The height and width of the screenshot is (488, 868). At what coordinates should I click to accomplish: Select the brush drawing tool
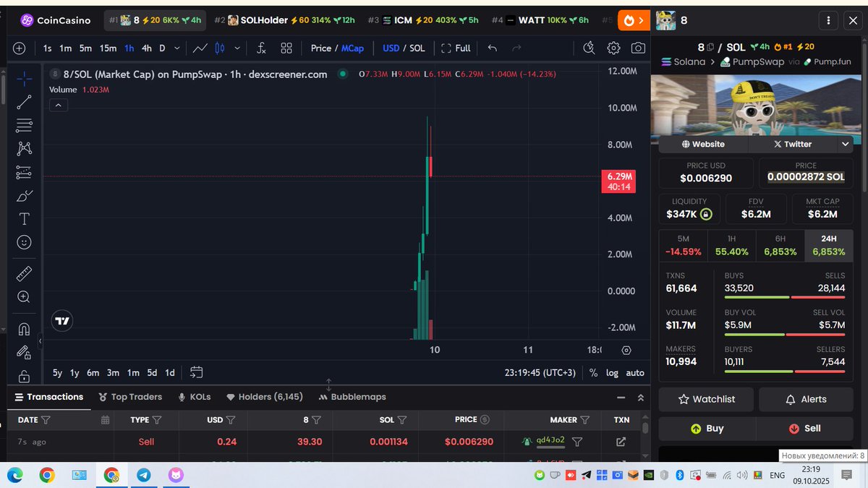click(x=24, y=196)
